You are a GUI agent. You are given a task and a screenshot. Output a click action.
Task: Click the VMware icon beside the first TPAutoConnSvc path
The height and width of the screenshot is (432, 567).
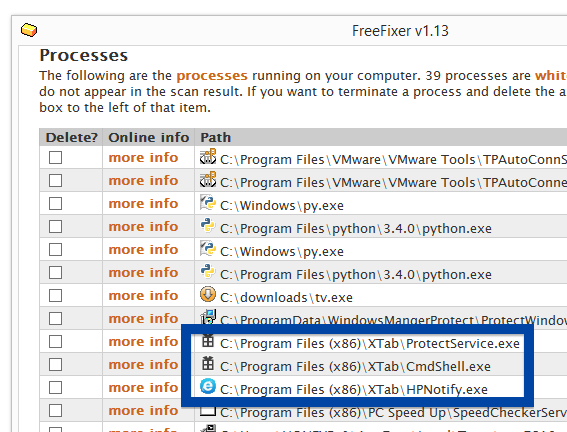pos(208,157)
